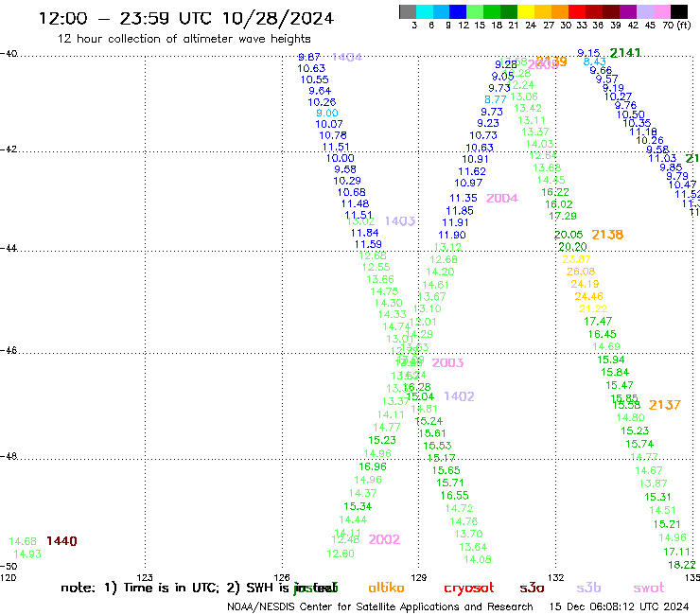Image resolution: width=700 pixels, height=615 pixels.
Task: Click the yellow wave height value 23.87
Action: click(x=576, y=259)
